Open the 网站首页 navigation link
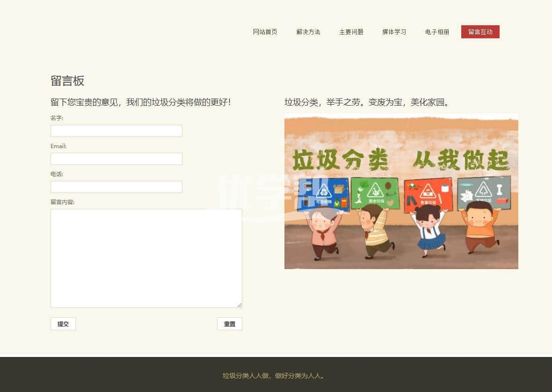 pos(265,32)
